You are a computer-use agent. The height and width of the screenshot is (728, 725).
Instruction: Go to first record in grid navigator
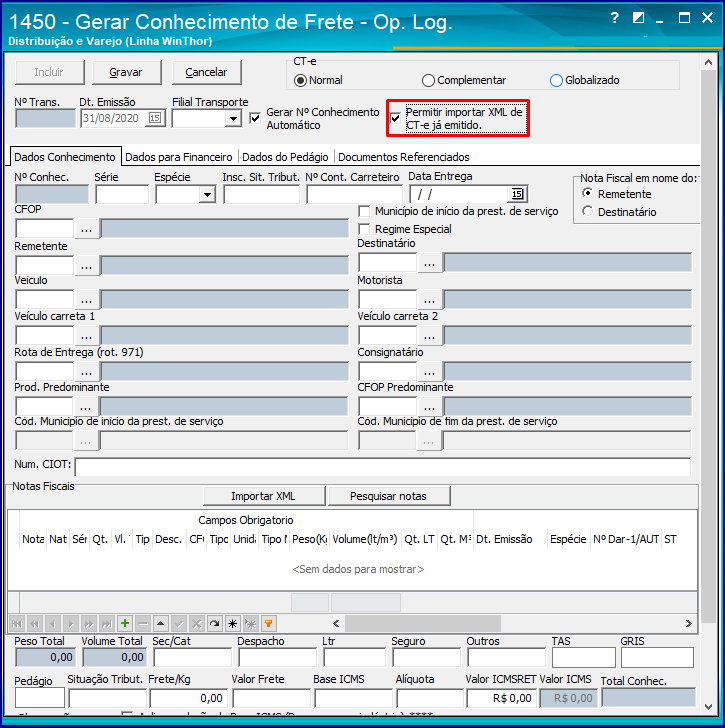tap(17, 624)
